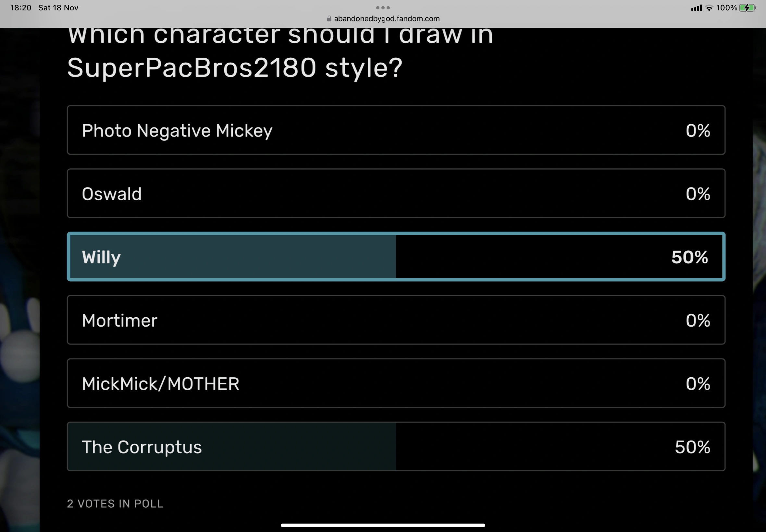Select MickMick/MOTHER poll option

point(396,383)
